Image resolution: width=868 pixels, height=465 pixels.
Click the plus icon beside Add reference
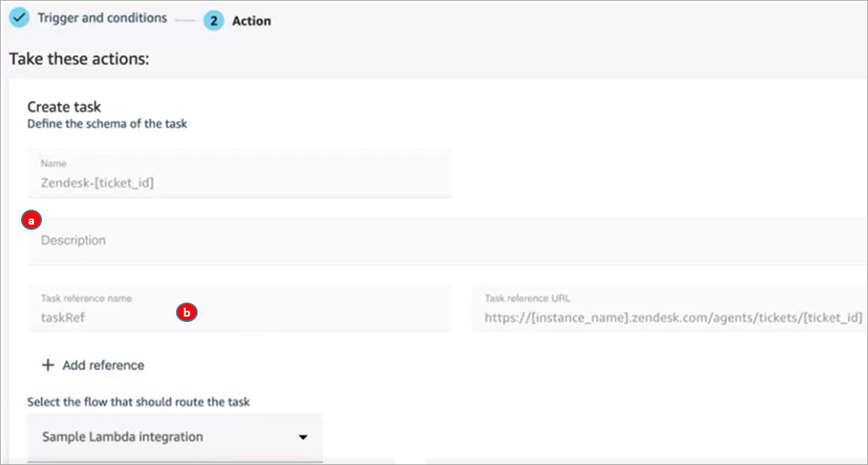pyautogui.click(x=48, y=365)
